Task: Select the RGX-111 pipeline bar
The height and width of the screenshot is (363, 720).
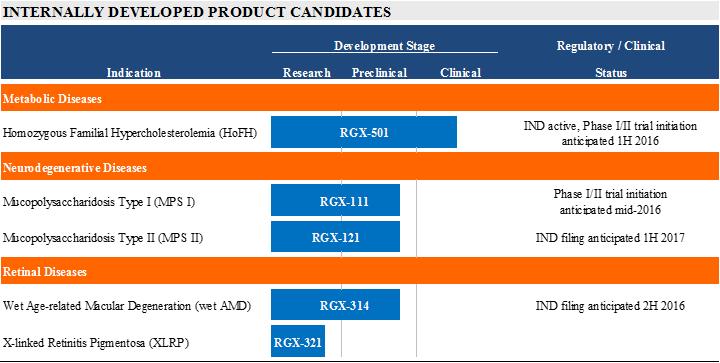Action: [x=335, y=200]
